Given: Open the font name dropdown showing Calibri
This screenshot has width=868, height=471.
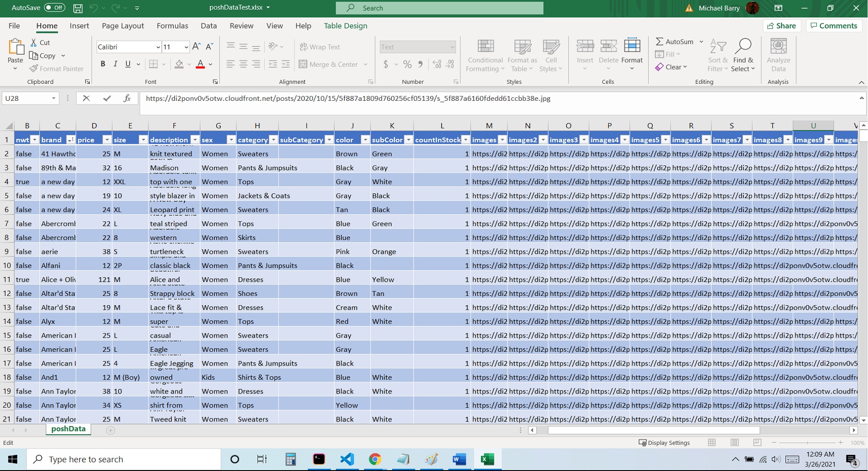Looking at the screenshot, I should point(158,47).
